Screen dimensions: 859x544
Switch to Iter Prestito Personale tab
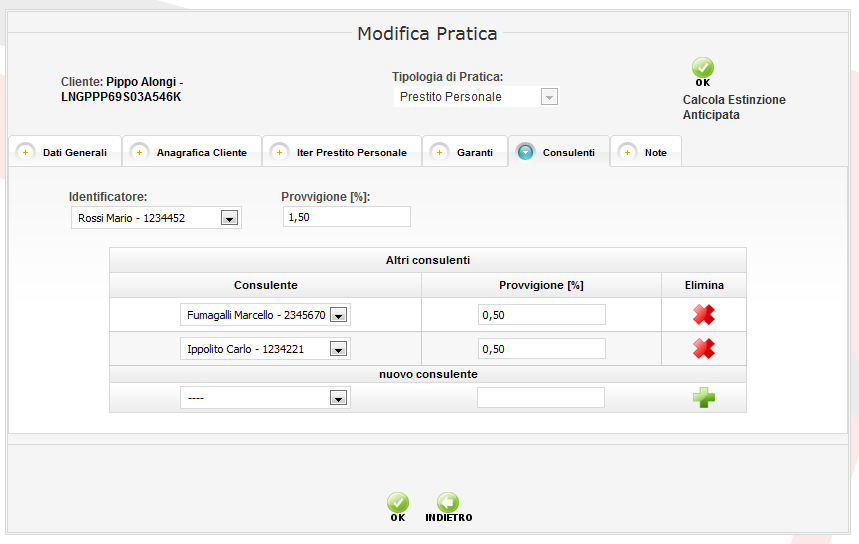(x=342, y=152)
